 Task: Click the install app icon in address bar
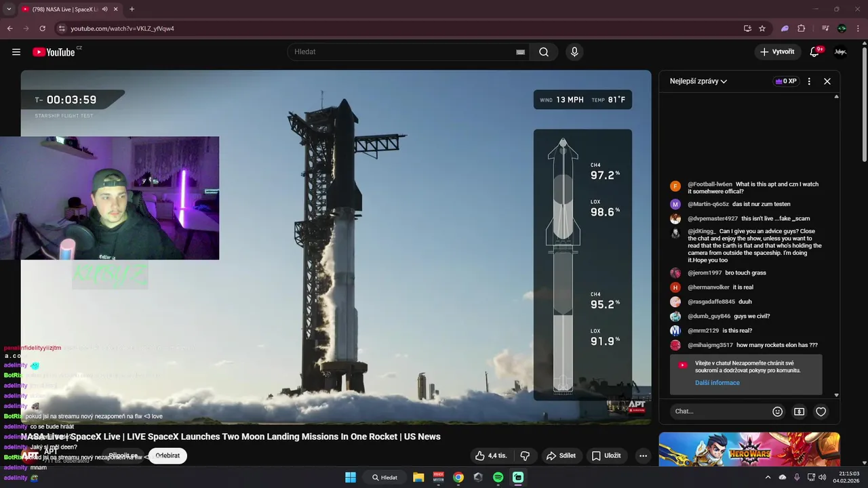point(747,28)
